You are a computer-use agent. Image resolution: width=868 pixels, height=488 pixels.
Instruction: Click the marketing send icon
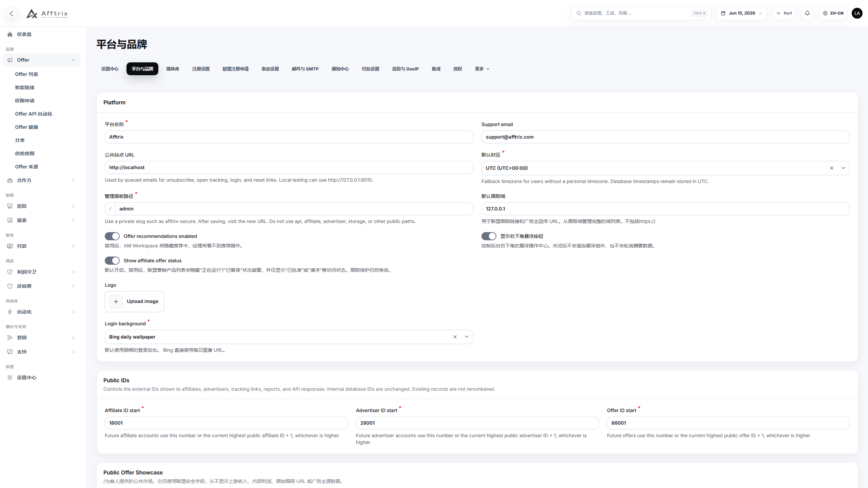pos(10,338)
